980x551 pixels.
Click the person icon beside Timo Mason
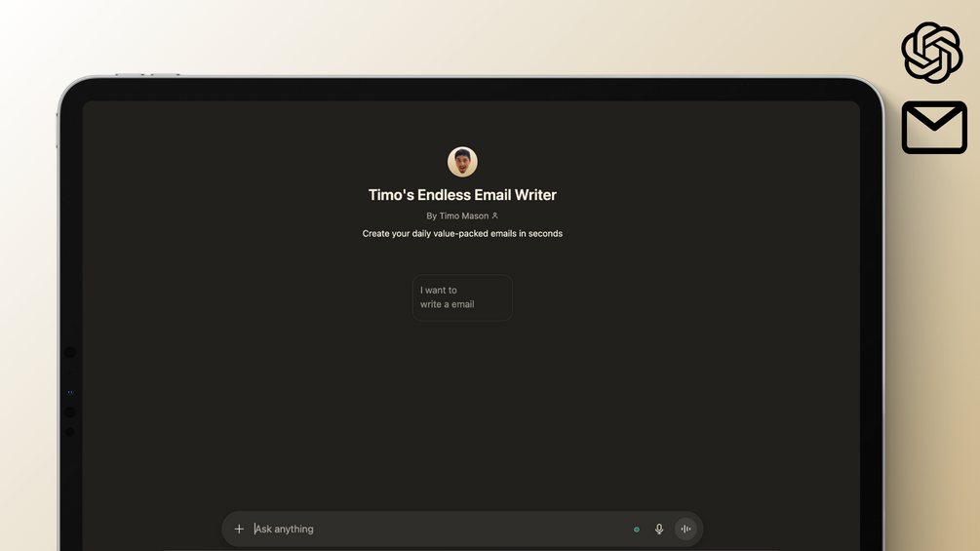point(495,216)
